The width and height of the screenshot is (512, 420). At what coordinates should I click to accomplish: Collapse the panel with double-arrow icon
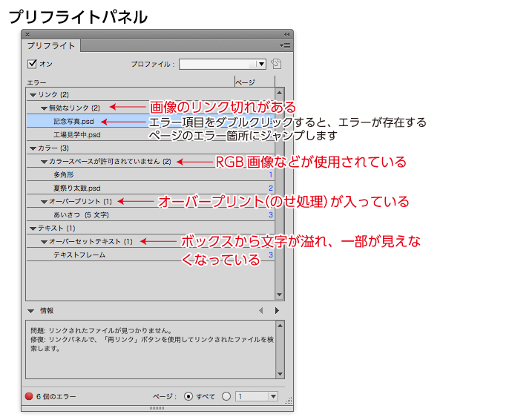point(286,34)
